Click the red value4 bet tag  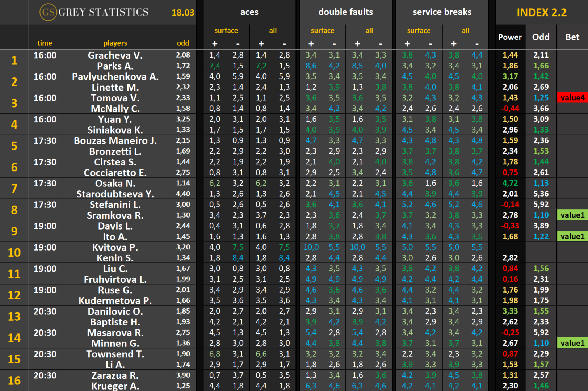(x=572, y=98)
